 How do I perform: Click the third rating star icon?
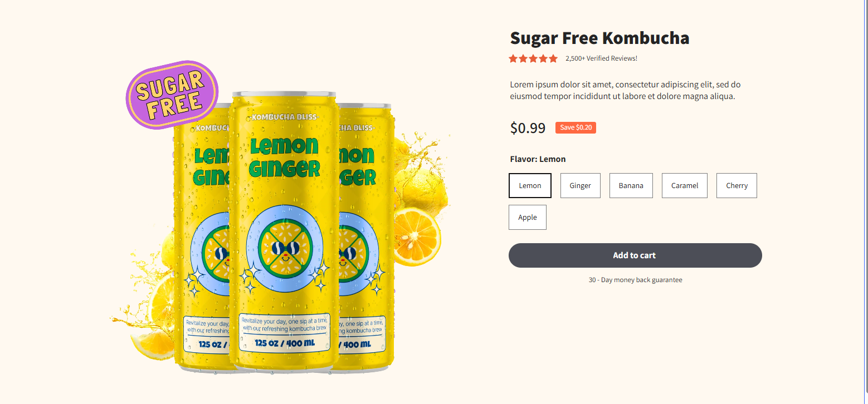pos(533,58)
